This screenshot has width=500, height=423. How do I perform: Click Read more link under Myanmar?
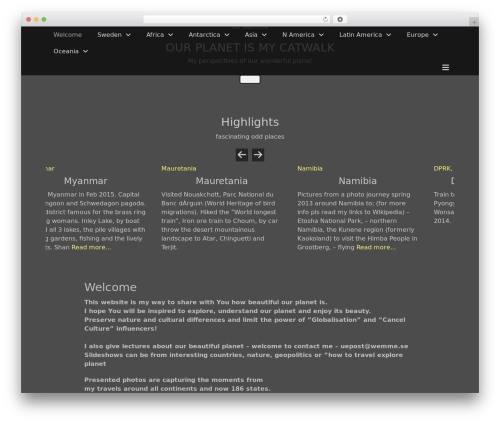point(91,247)
